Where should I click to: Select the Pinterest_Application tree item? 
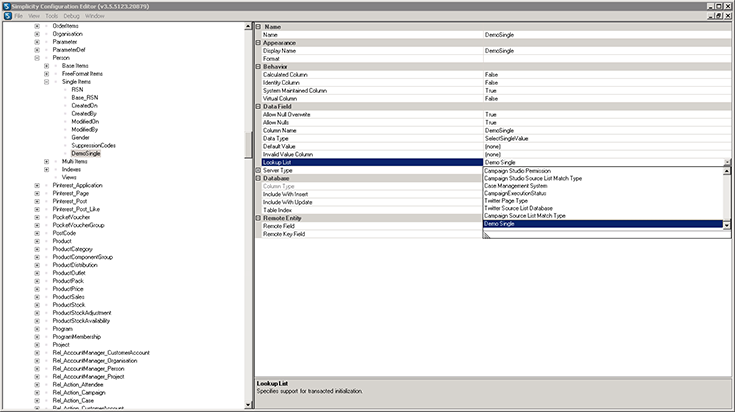click(x=77, y=185)
